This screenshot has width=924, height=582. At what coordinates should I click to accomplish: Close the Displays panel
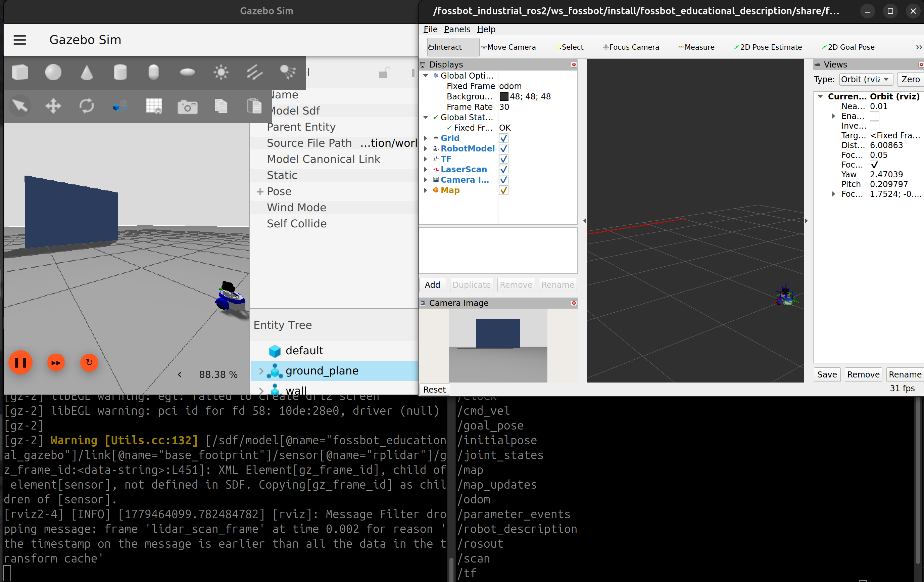(x=574, y=64)
